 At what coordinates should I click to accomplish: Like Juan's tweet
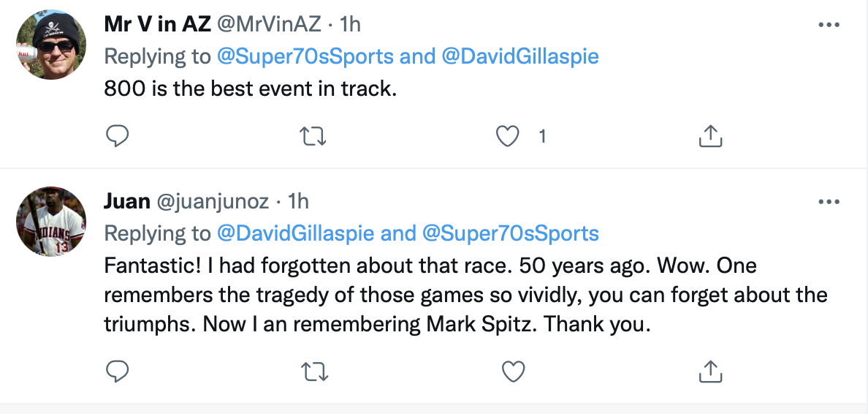click(x=514, y=371)
